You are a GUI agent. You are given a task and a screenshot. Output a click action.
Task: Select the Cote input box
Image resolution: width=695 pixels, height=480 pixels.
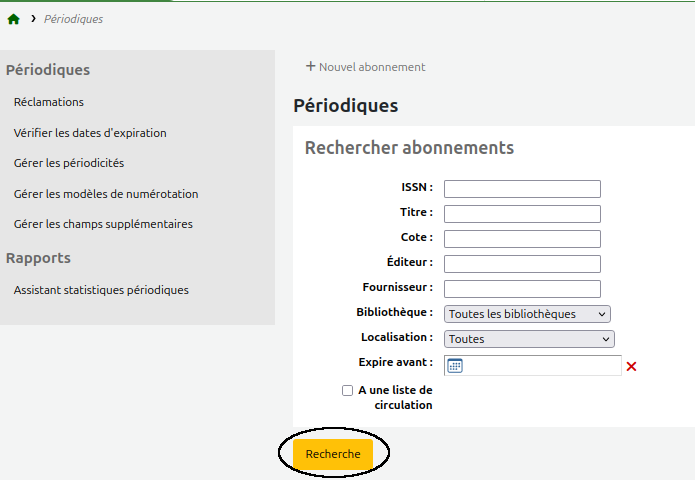coord(522,239)
